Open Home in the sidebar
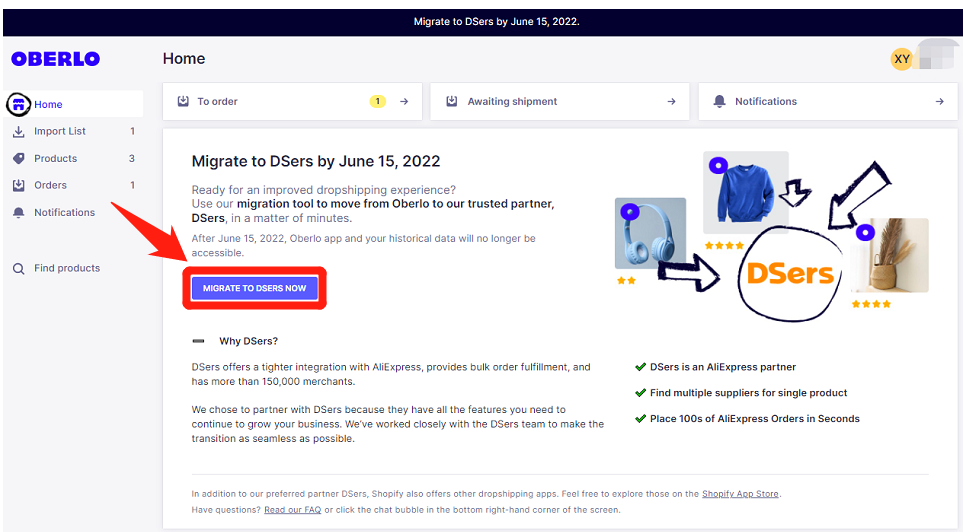This screenshot has height=532, width=964. [74, 105]
